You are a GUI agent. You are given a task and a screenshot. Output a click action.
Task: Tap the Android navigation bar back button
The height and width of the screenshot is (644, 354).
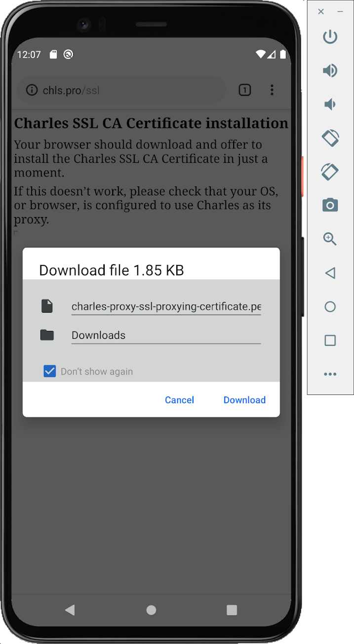[70, 610]
